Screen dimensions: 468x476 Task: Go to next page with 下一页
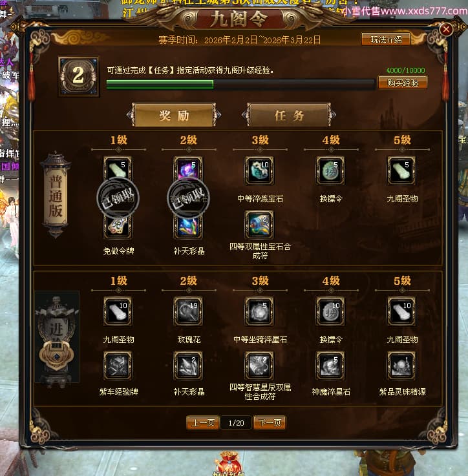[270, 422]
